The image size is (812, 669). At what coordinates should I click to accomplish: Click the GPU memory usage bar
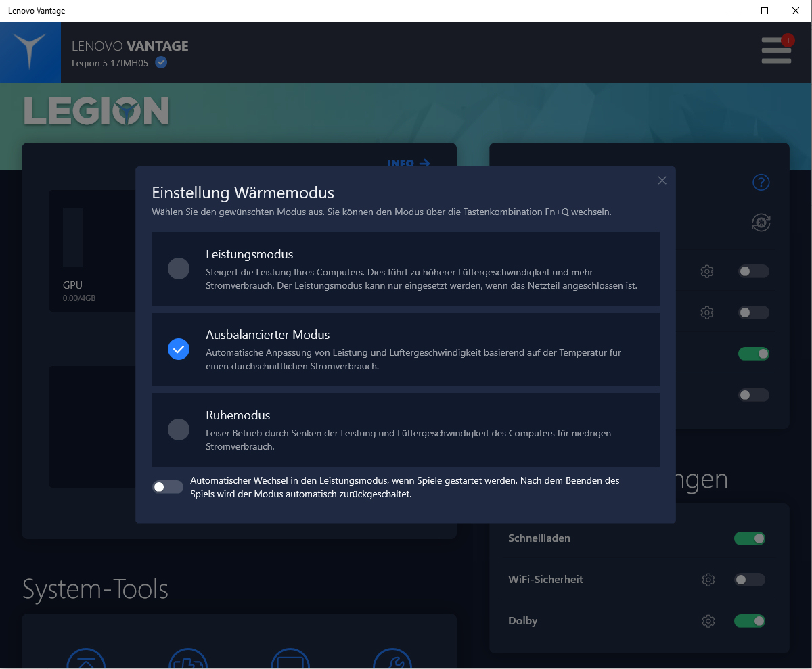click(73, 238)
